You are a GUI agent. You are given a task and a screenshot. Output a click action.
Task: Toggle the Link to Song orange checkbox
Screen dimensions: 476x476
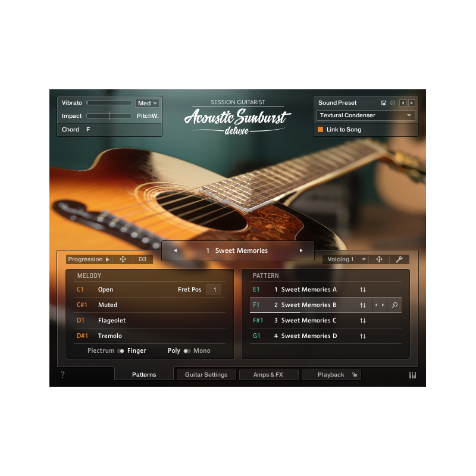pyautogui.click(x=320, y=130)
